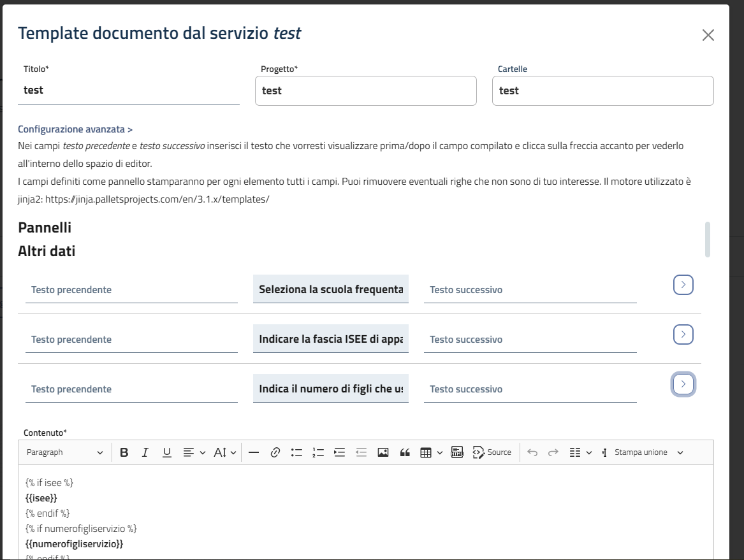
Task: Open the Paragraph heading dropdown
Action: coord(64,452)
